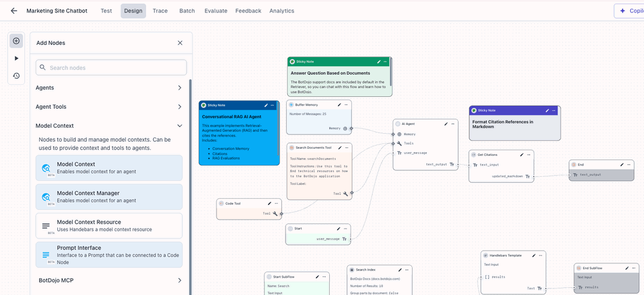Open the add nodes plus button
This screenshot has width=644, height=295.
17,41
